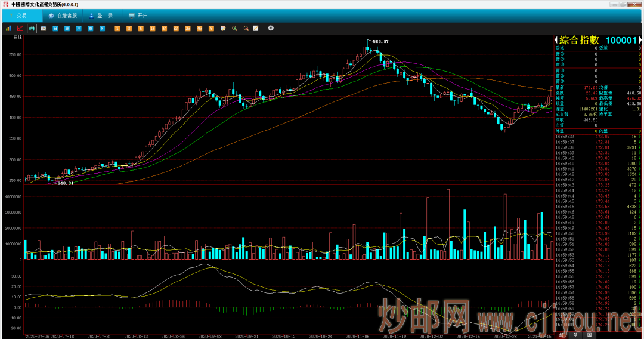Go to next instrument with right arrow

click(640, 40)
